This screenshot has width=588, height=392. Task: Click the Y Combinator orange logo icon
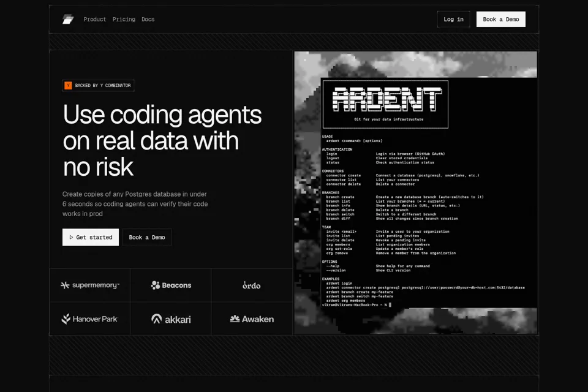(x=68, y=86)
